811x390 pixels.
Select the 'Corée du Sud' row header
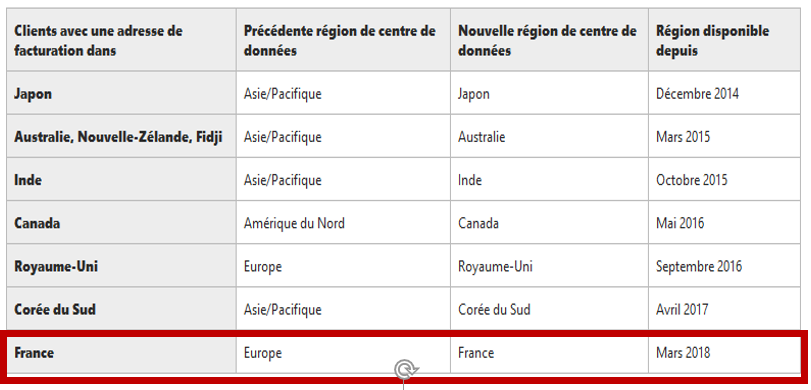click(x=122, y=309)
